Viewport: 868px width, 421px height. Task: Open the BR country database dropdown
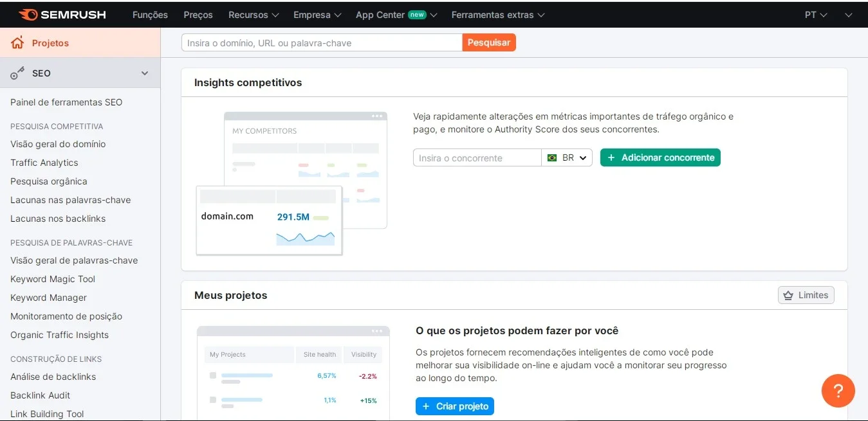click(x=567, y=157)
